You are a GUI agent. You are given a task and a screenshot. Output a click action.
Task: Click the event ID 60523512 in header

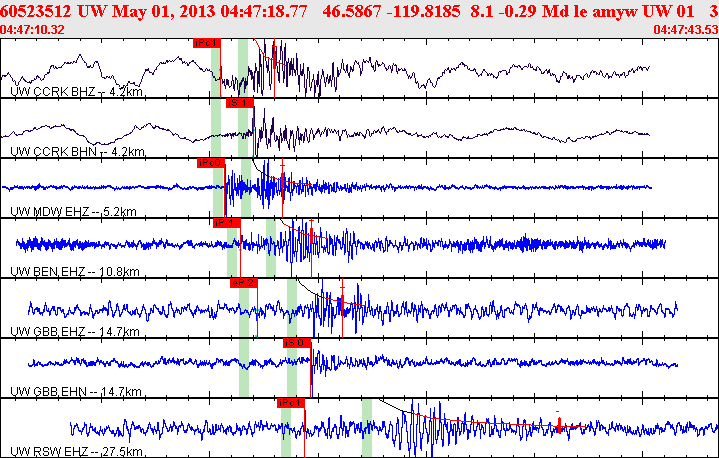pos(36,11)
